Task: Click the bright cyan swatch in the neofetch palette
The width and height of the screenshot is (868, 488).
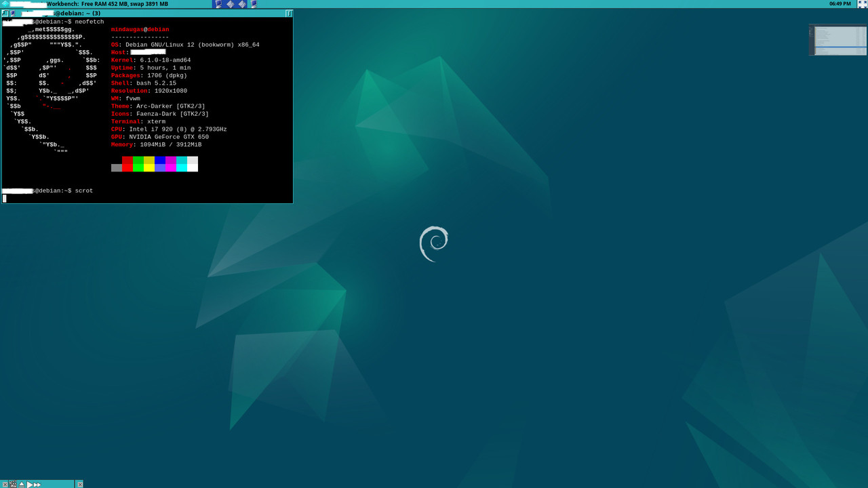Action: [x=182, y=168]
